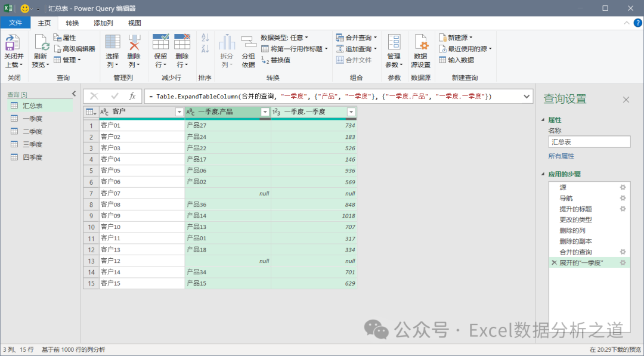Click the 拆分列 icon
Viewport: 644px width, 356px height.
(227, 42)
